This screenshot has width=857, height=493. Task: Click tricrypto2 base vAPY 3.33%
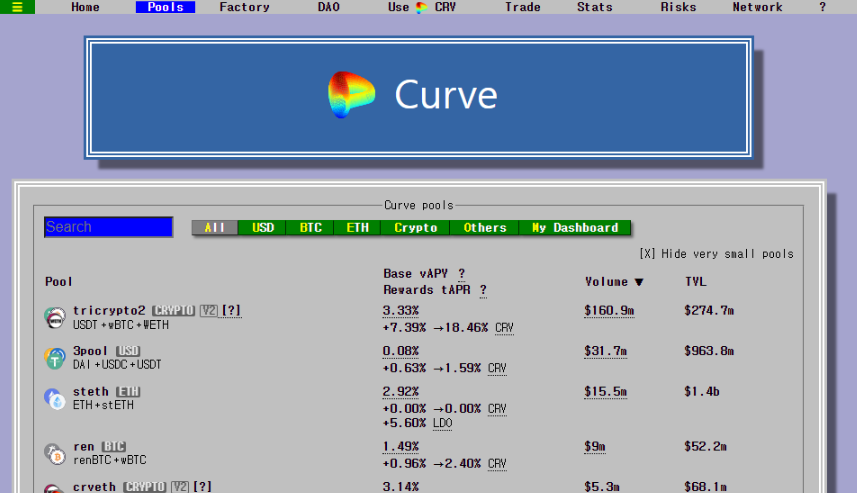pos(401,310)
